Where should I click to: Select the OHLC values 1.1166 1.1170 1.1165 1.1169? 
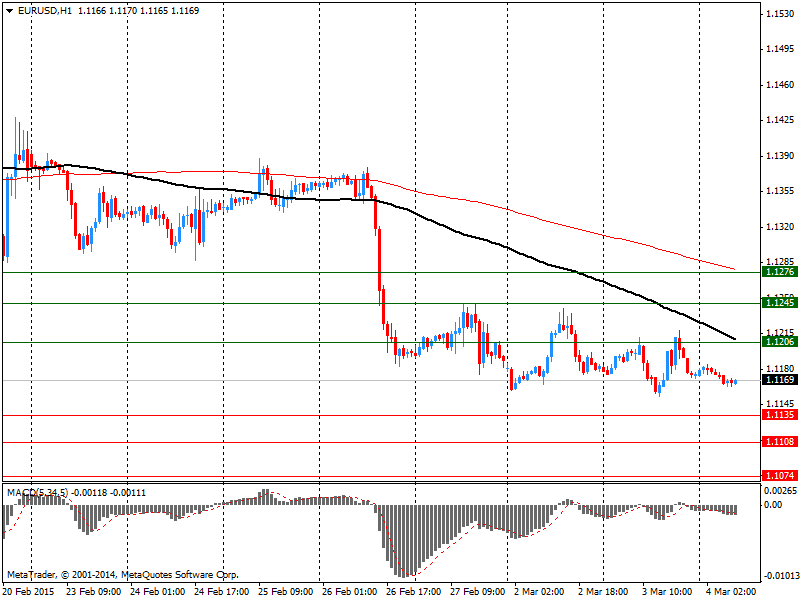(138, 11)
